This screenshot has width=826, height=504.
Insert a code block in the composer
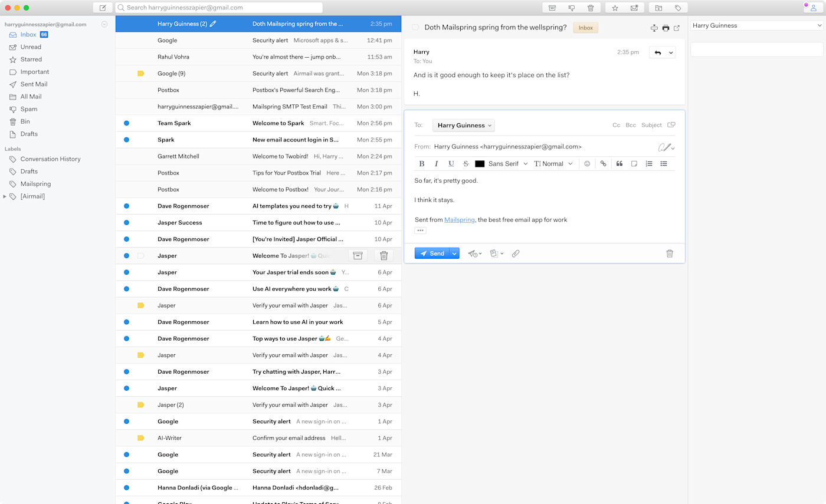[634, 164]
